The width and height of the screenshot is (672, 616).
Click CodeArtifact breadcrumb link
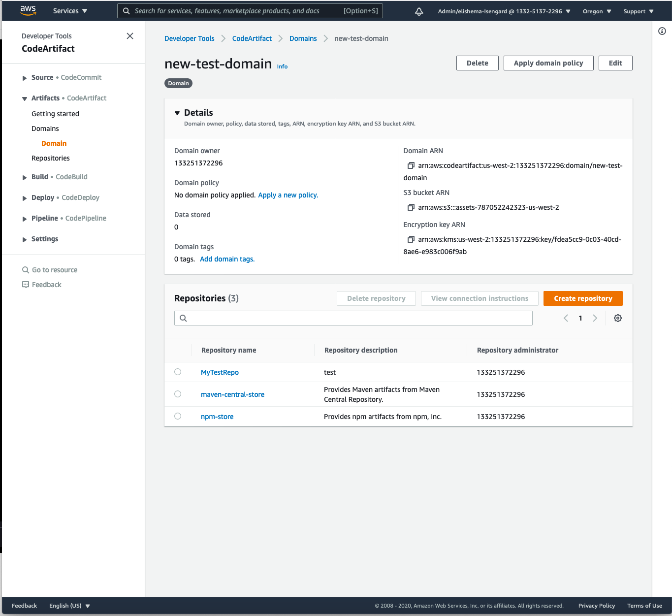click(x=252, y=38)
